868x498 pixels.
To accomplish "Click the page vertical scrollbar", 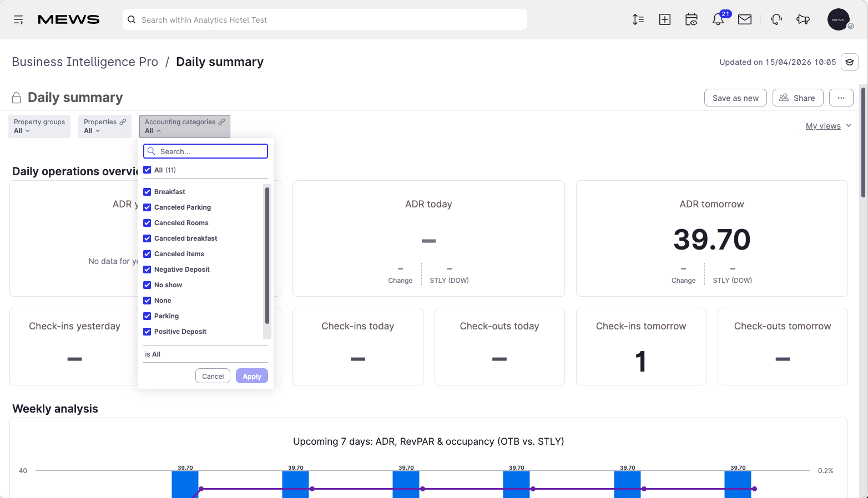I will 863,142.
